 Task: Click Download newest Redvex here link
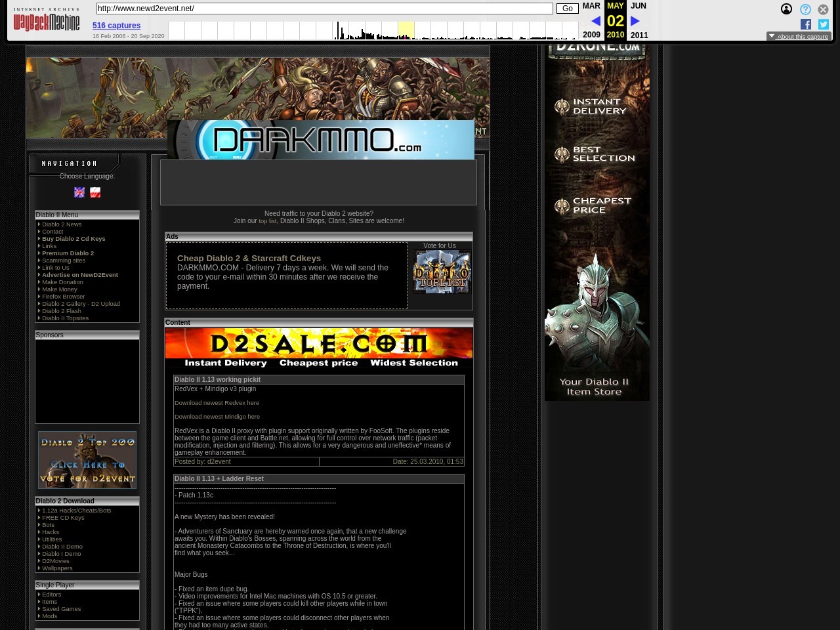pos(217,403)
